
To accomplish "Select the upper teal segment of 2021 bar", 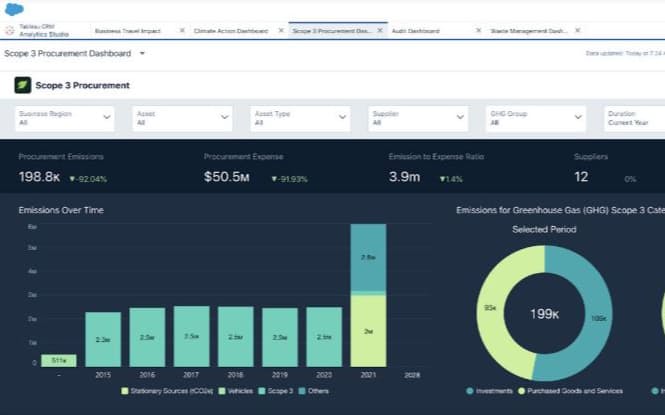I will click(368, 258).
